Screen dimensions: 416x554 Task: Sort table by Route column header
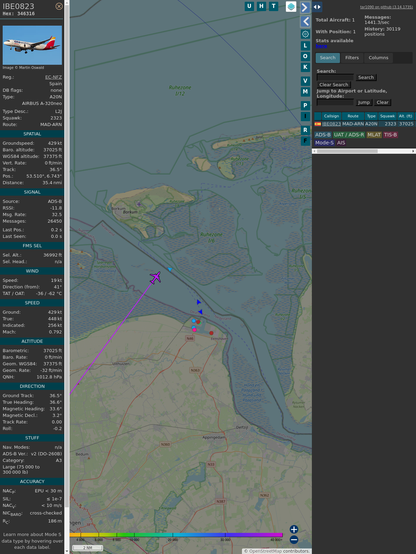tap(353, 116)
